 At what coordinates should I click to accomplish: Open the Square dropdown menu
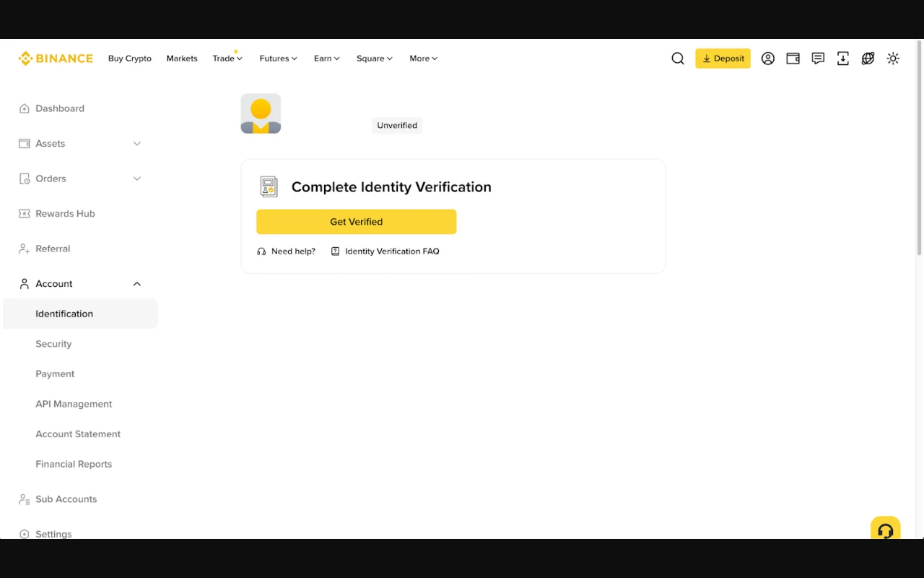point(375,59)
